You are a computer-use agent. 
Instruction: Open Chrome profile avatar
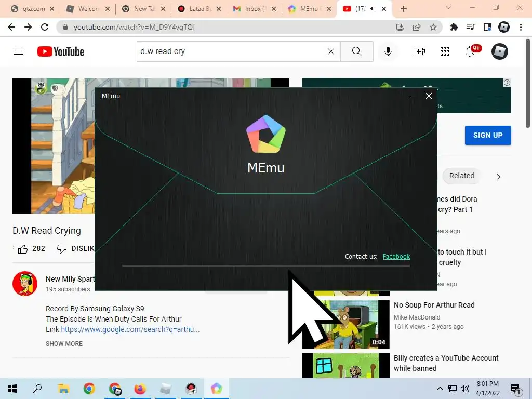pos(504,27)
